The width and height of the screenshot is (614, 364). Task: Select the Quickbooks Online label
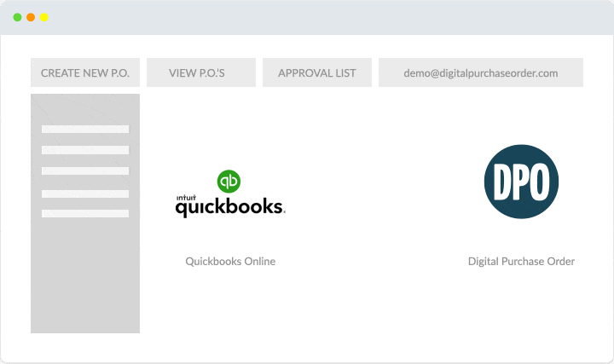(x=230, y=261)
